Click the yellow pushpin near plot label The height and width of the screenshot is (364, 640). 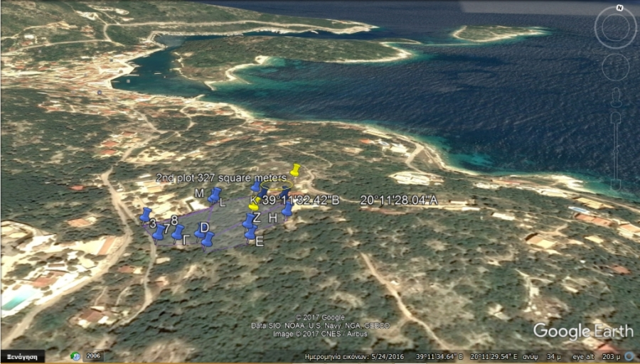[296, 171]
